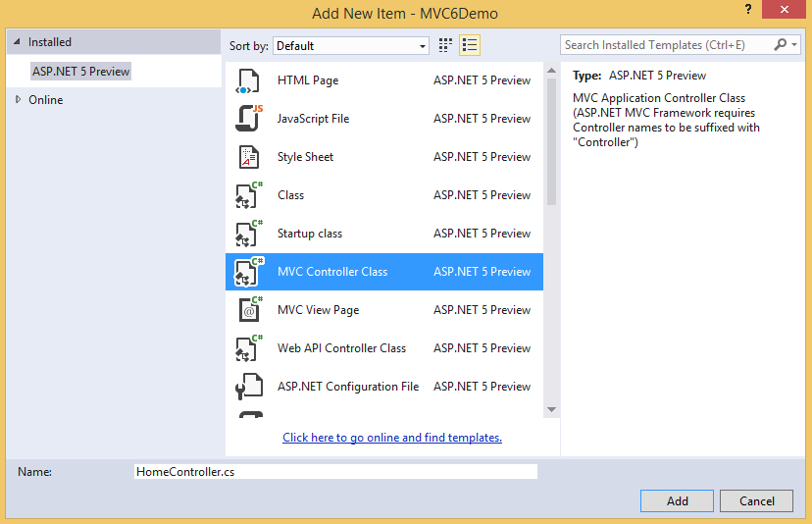Expand the Online tree node
Screen dimensions: 812x524
pos(18,99)
